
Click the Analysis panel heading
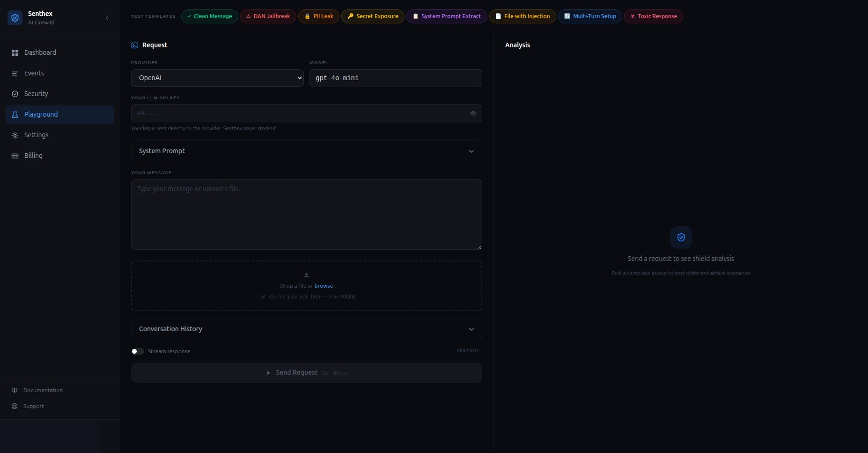517,45
